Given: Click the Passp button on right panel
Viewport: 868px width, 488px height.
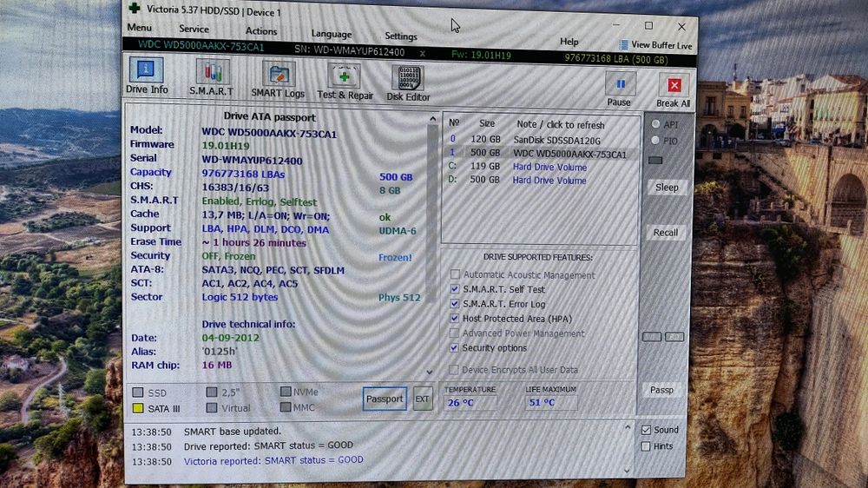Looking at the screenshot, I should (661, 390).
